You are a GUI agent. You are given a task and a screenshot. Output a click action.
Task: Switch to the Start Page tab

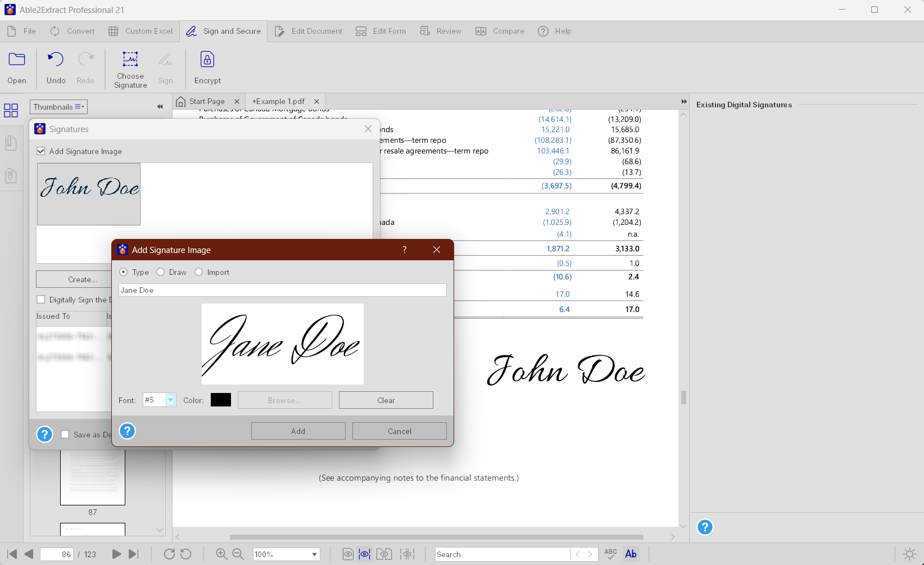point(206,102)
